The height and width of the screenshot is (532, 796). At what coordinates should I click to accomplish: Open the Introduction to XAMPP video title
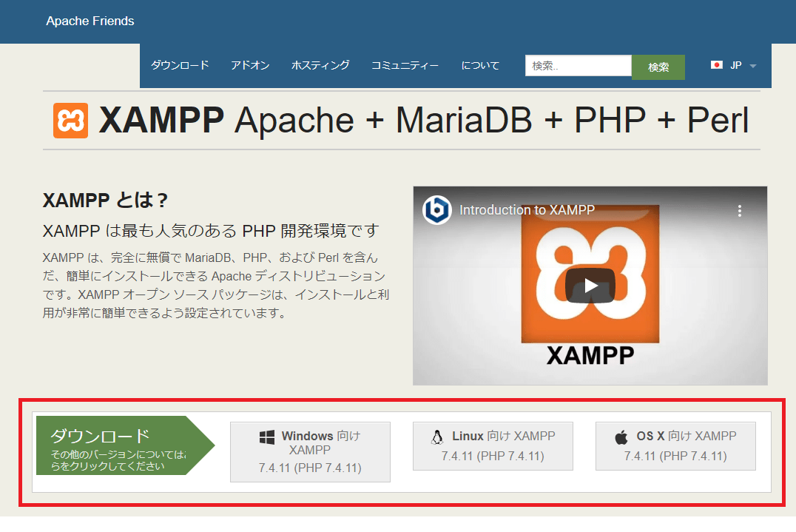527,210
